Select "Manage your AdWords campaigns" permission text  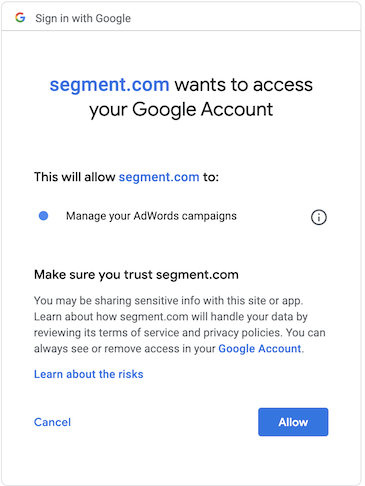point(151,216)
